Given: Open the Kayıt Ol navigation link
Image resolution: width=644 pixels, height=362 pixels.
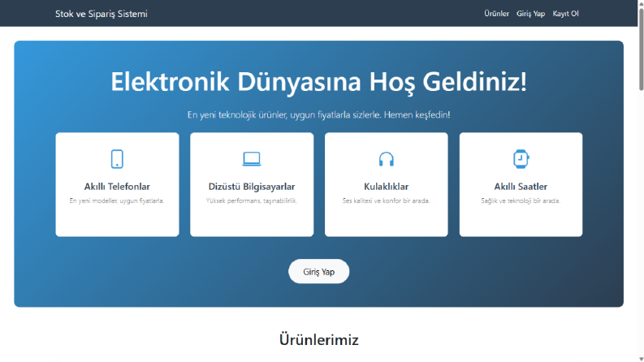Looking at the screenshot, I should pyautogui.click(x=565, y=14).
